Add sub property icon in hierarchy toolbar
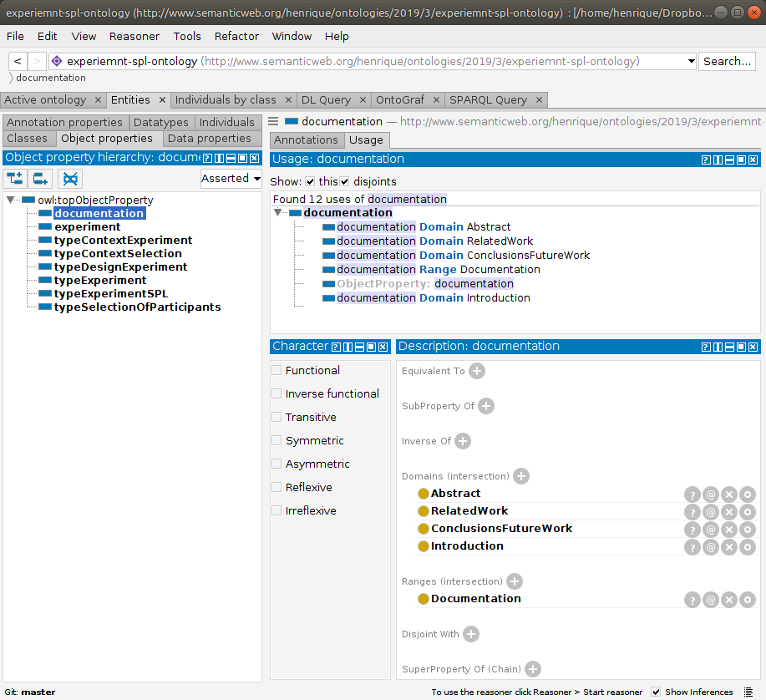Screen dimensions: 766x700 pyautogui.click(x=15, y=179)
